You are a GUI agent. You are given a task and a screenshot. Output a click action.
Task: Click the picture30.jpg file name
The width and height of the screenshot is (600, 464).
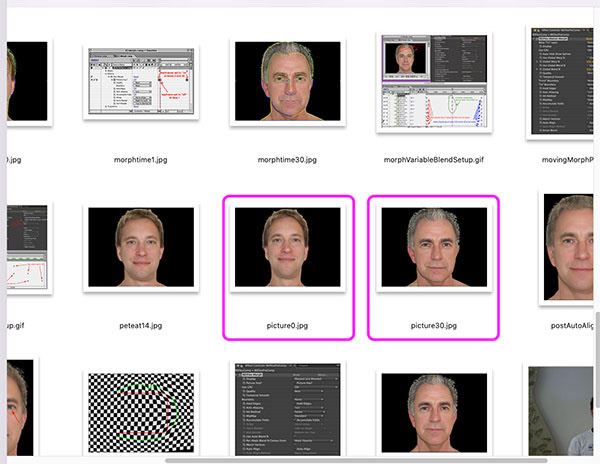(x=434, y=326)
